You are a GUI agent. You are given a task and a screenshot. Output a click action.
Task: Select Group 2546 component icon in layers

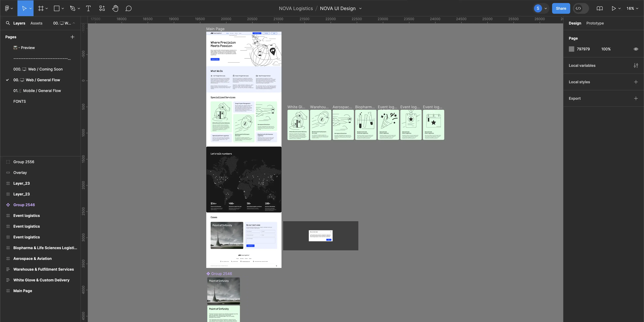tap(8, 205)
